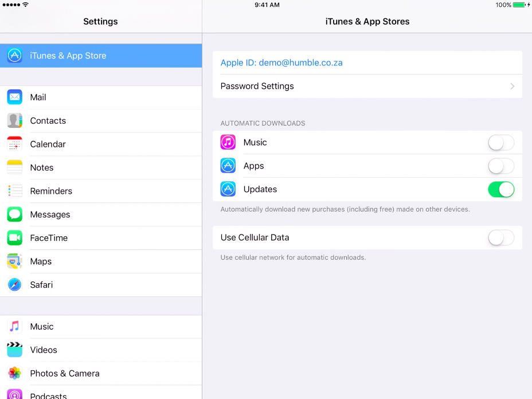Tap the 9:41 AM clock
This screenshot has width=532, height=399.
tap(267, 5)
